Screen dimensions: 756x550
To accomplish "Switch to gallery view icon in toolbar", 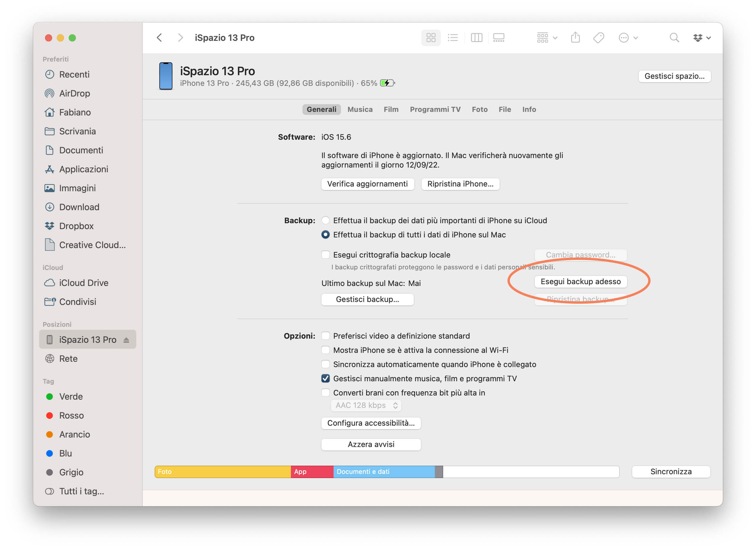I will pyautogui.click(x=498, y=38).
